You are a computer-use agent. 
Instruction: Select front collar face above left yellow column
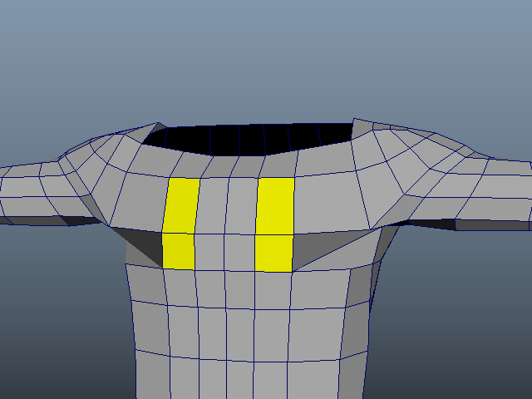(x=189, y=167)
